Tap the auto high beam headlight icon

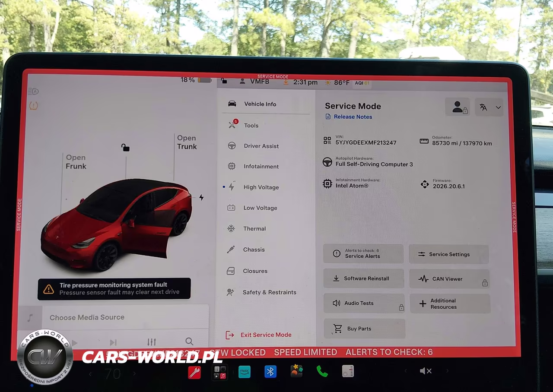point(33,91)
